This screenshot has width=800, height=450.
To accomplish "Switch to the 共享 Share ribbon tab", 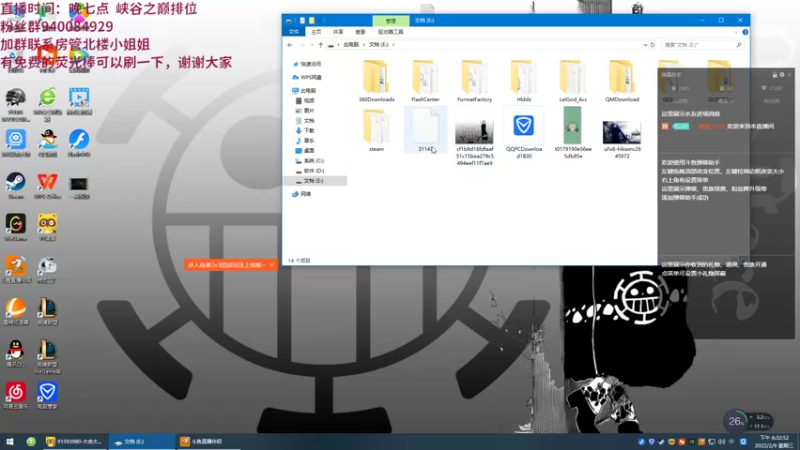I will coord(338,32).
